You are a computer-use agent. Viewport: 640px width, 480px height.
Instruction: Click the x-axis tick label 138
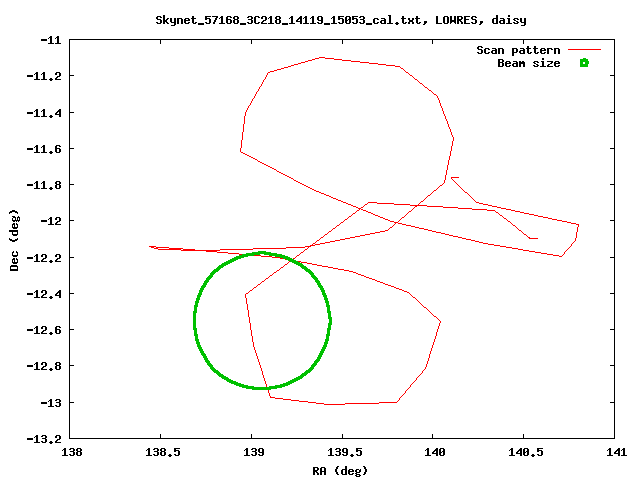tap(72, 452)
